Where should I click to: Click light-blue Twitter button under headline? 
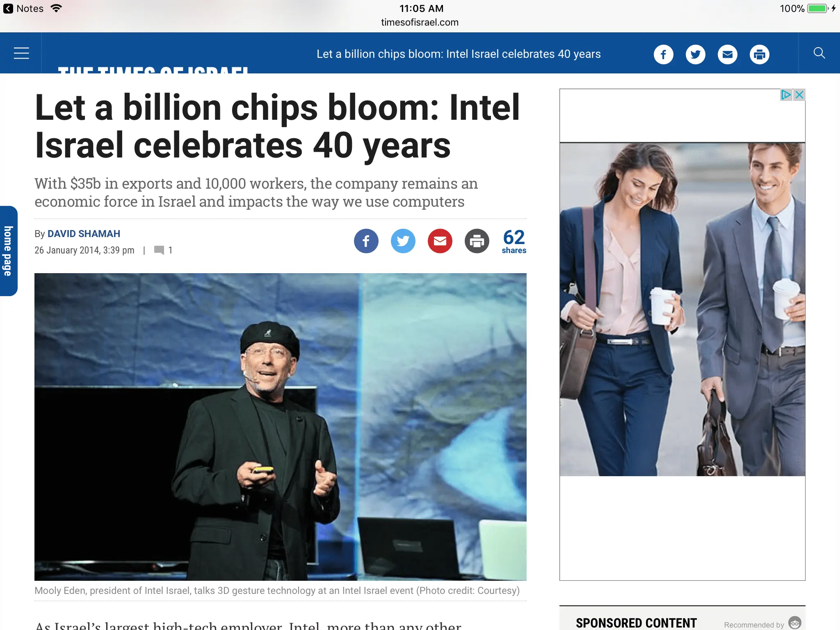pyautogui.click(x=403, y=241)
